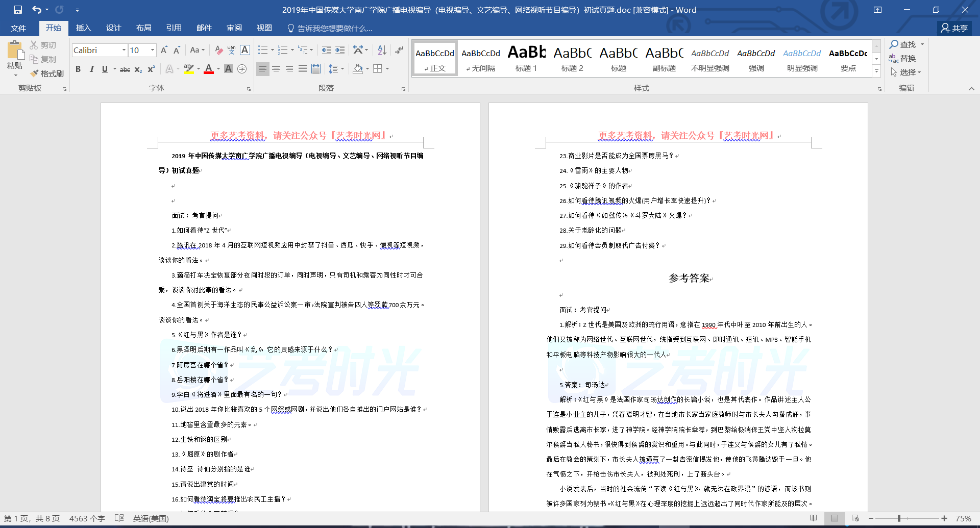Justify the paragraph text alignment
This screenshot has height=528, width=980.
point(303,69)
